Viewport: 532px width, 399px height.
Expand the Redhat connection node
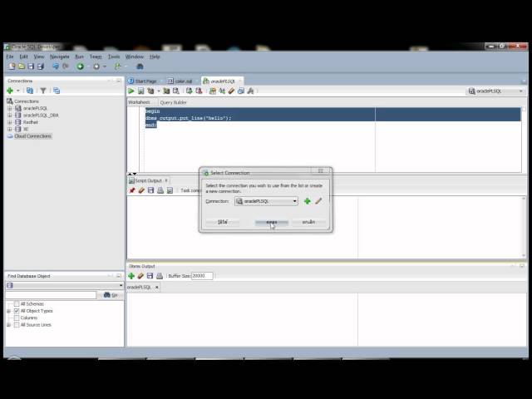coord(9,122)
